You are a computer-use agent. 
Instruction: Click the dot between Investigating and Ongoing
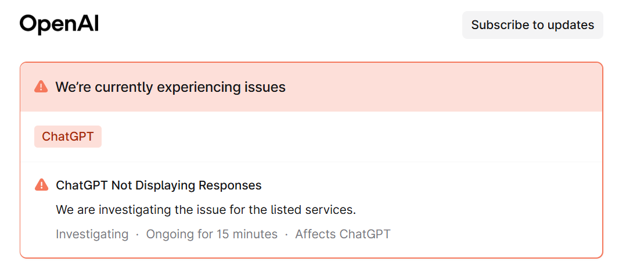tap(137, 234)
